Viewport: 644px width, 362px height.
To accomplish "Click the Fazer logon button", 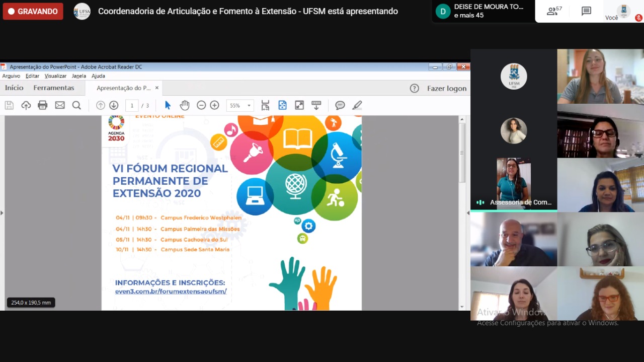I will click(x=446, y=89).
